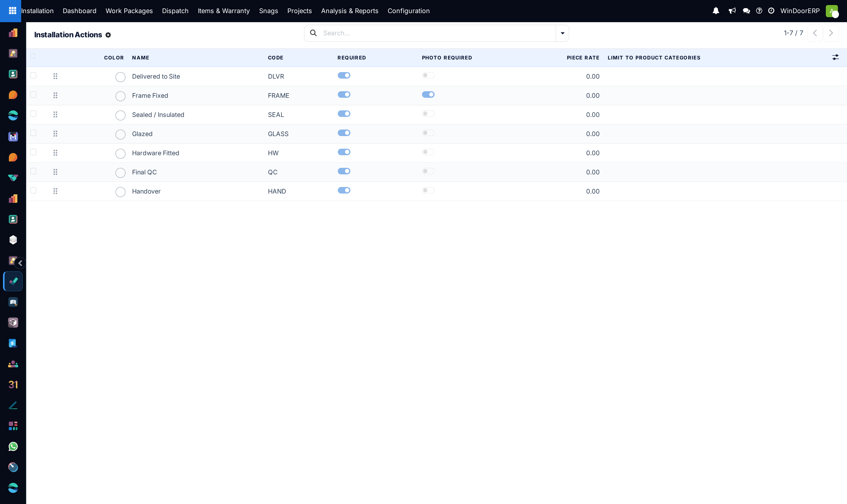Click the 1-7 / 7 pager counter

(x=794, y=33)
